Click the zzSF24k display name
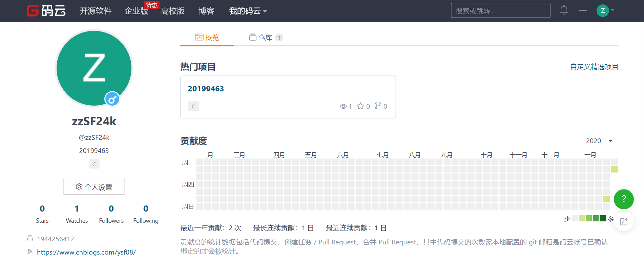This screenshot has height=262, width=644. point(94,122)
